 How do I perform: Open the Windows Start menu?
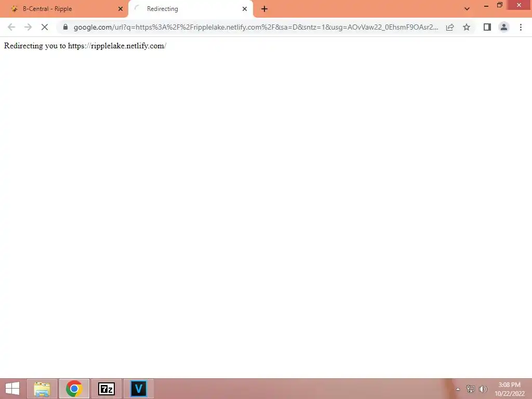point(12,389)
